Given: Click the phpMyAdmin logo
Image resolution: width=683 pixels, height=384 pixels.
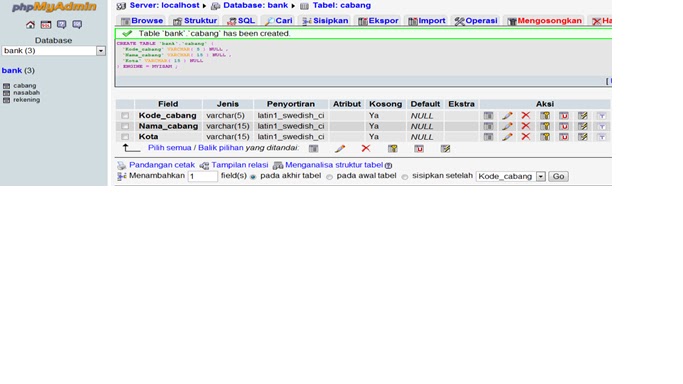Looking at the screenshot, I should click(54, 7).
